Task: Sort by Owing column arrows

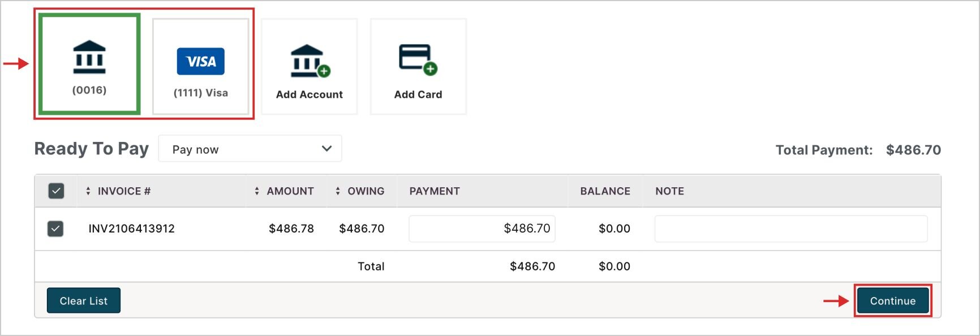Action: (x=338, y=191)
